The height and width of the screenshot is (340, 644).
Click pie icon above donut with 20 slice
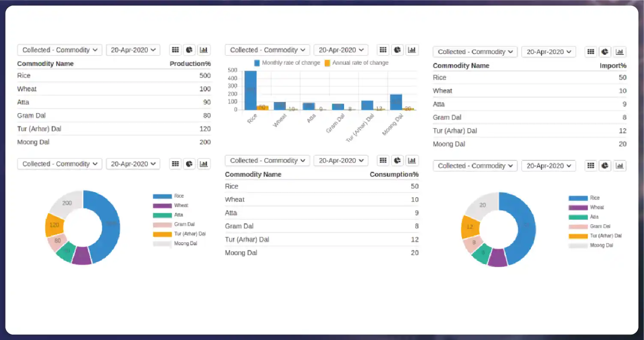[x=605, y=165]
